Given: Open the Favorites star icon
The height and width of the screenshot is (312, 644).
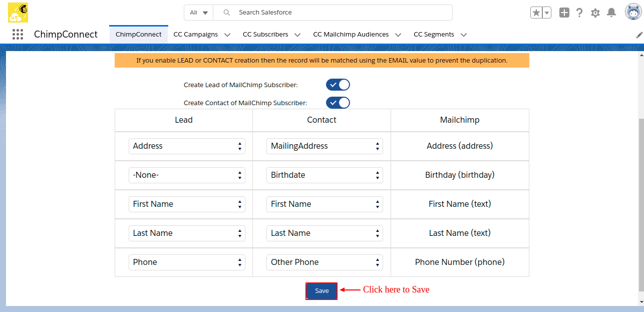Looking at the screenshot, I should [x=536, y=13].
